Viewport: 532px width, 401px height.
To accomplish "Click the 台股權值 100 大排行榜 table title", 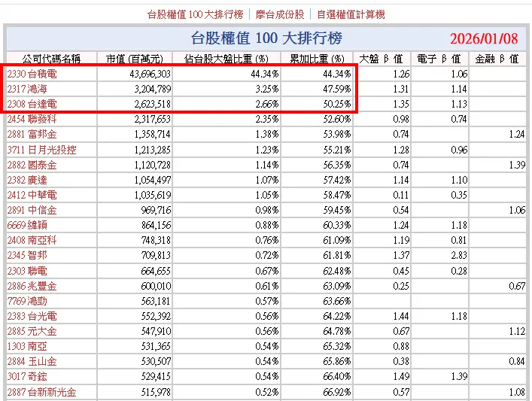I will point(266,38).
